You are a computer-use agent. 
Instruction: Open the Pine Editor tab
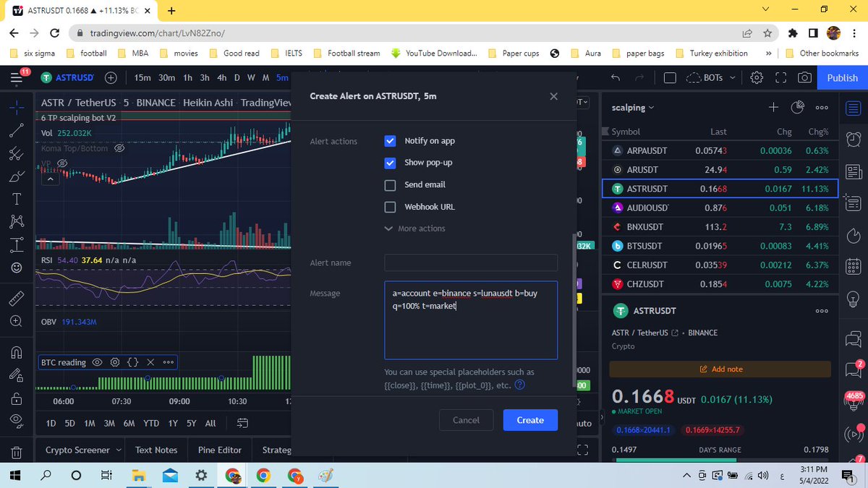[220, 450]
